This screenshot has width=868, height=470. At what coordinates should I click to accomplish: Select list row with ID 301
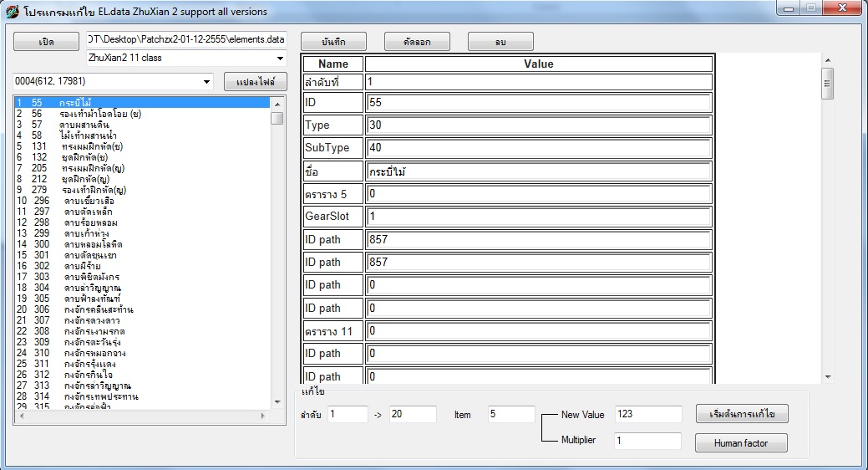(x=142, y=255)
